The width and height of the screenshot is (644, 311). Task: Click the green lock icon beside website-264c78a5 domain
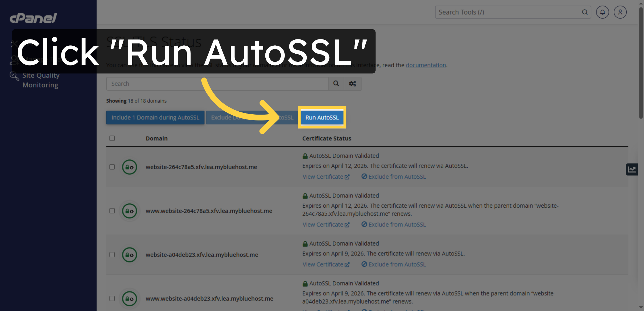(x=130, y=167)
